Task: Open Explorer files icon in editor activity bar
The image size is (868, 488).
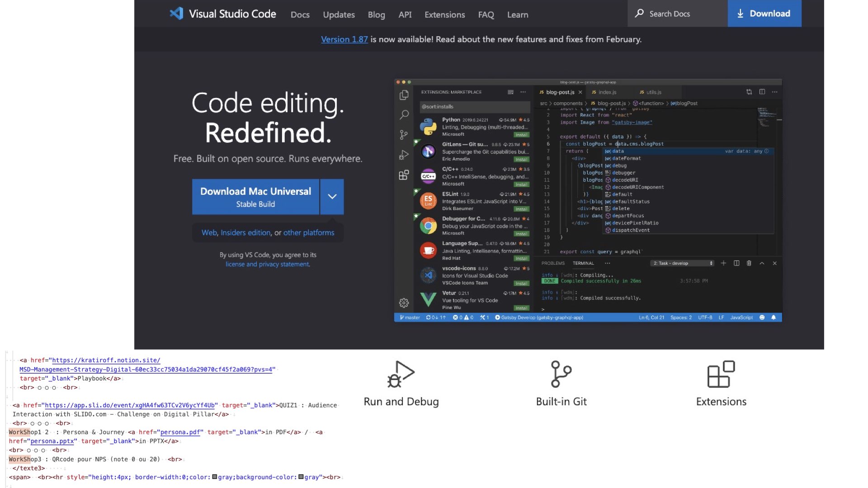Action: tap(404, 95)
